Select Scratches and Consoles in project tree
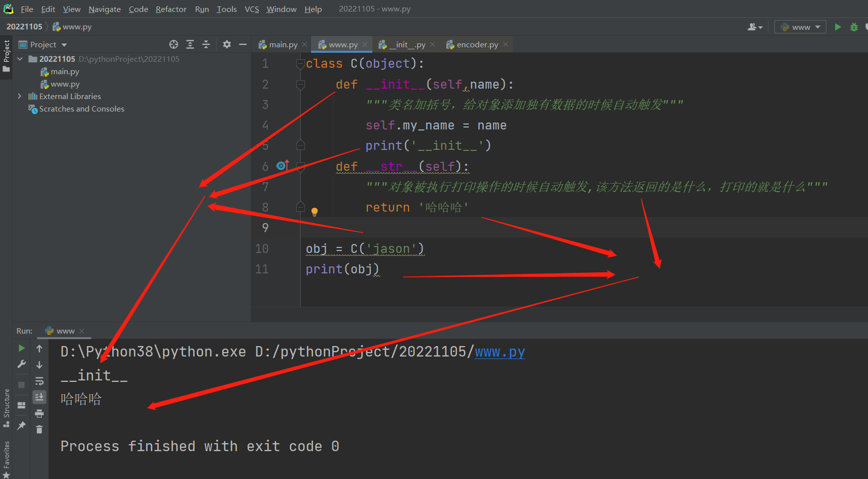 77,109
